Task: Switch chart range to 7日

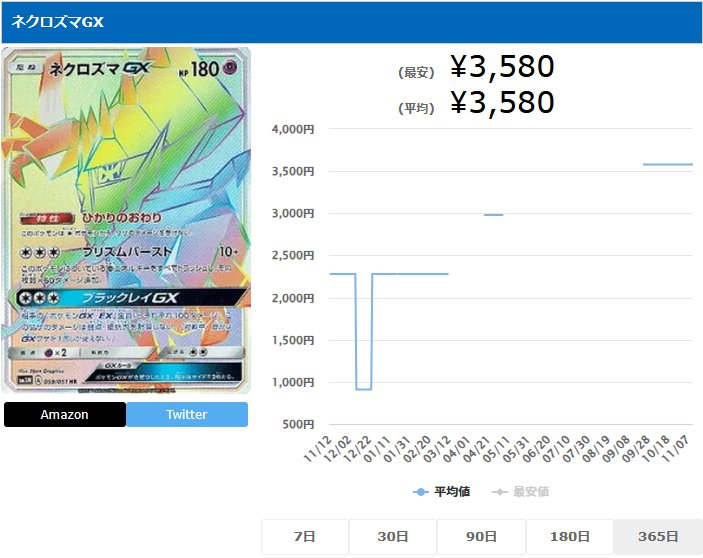Action: (305, 536)
